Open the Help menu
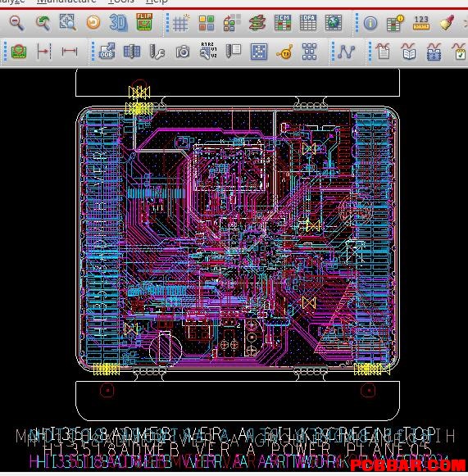468x476 pixels. 157,2
